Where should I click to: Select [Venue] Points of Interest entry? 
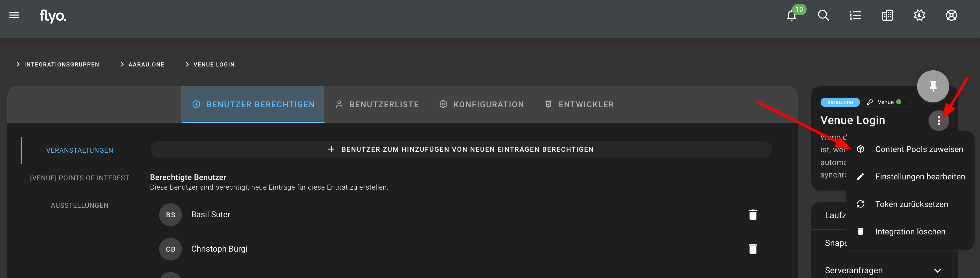(x=79, y=178)
